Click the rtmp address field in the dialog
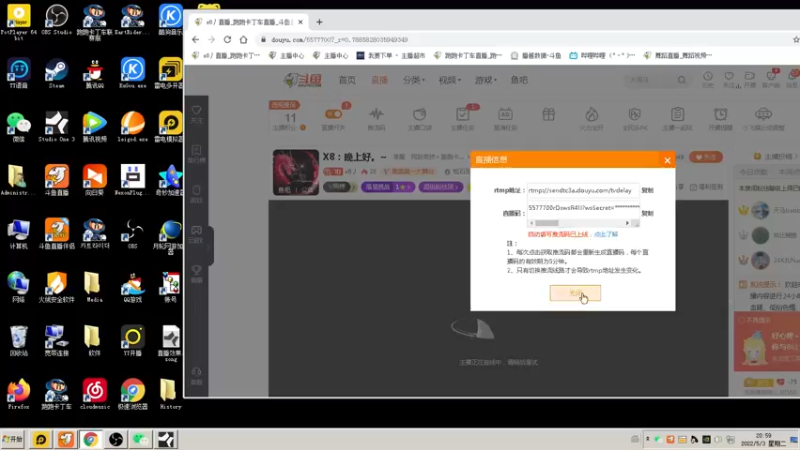 [583, 190]
